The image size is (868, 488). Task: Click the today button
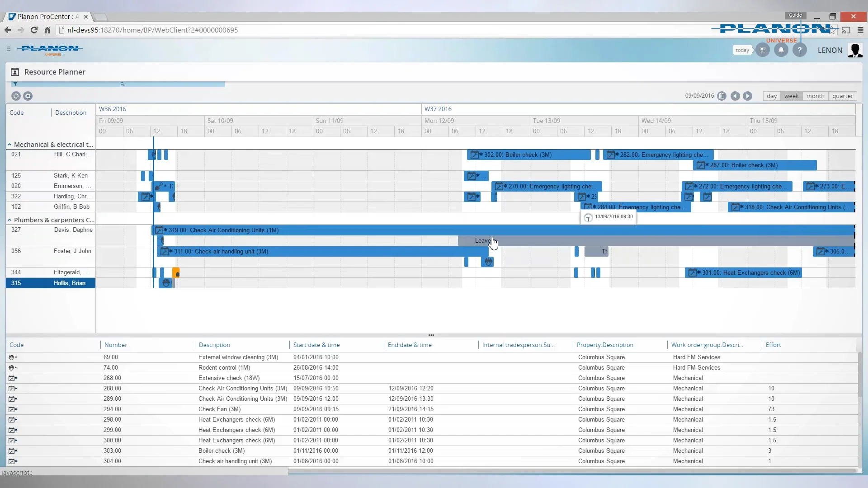742,50
